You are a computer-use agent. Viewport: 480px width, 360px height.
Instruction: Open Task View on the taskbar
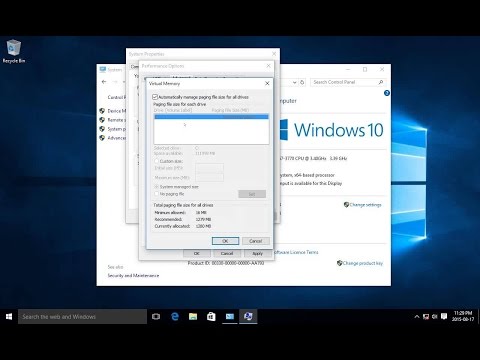pos(156,316)
